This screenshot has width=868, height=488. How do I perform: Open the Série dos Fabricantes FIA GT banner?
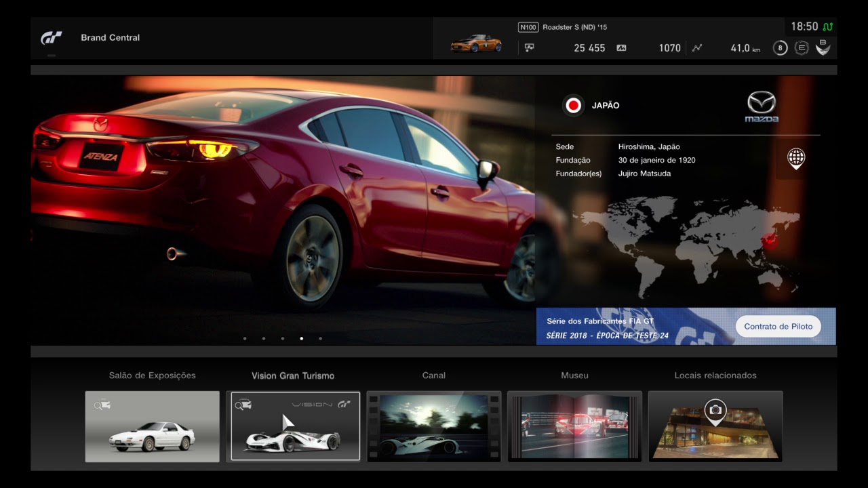coord(686,326)
